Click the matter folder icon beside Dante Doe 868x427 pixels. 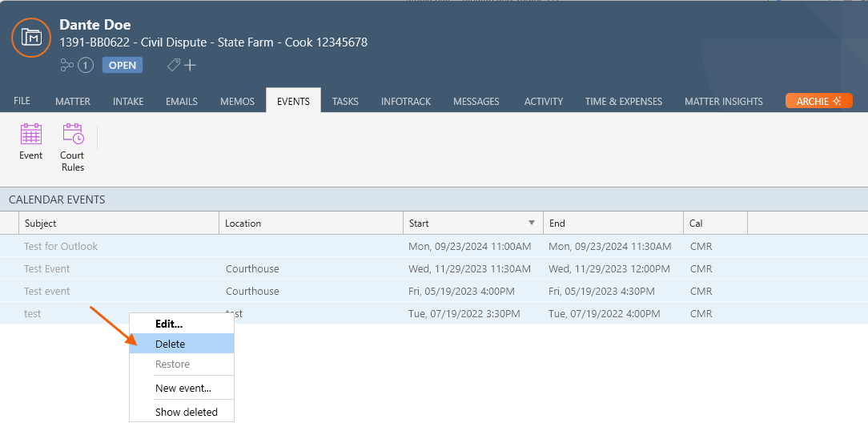click(x=32, y=37)
